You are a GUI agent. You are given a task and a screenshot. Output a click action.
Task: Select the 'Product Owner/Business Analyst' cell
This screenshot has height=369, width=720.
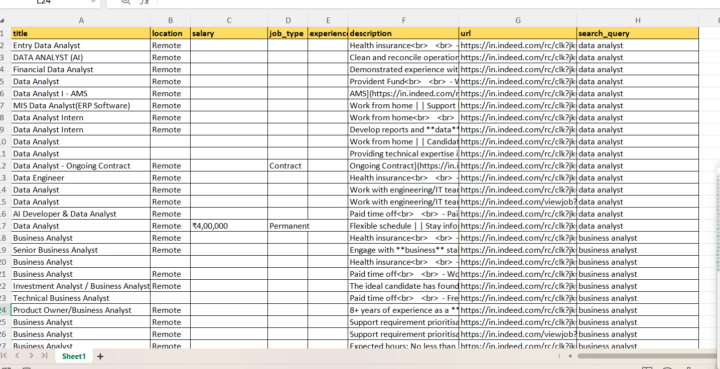[81, 310]
